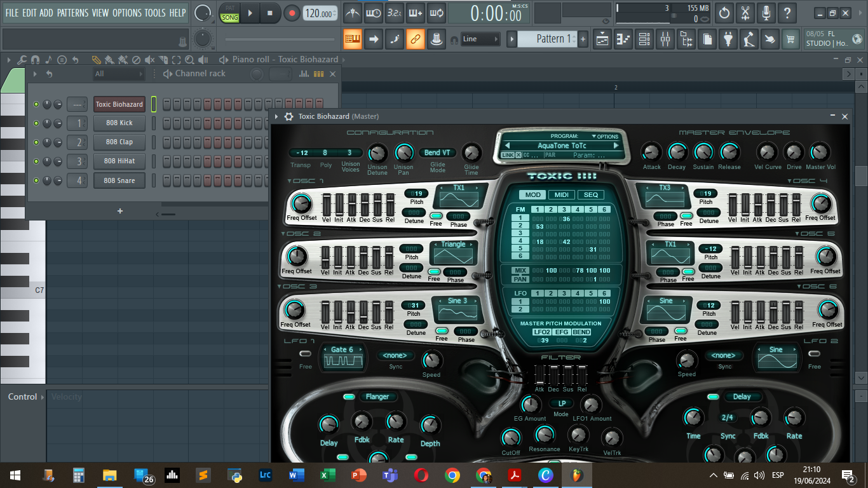The height and width of the screenshot is (488, 868).
Task: Click the EFG master pitch modulation button
Action: (x=562, y=332)
